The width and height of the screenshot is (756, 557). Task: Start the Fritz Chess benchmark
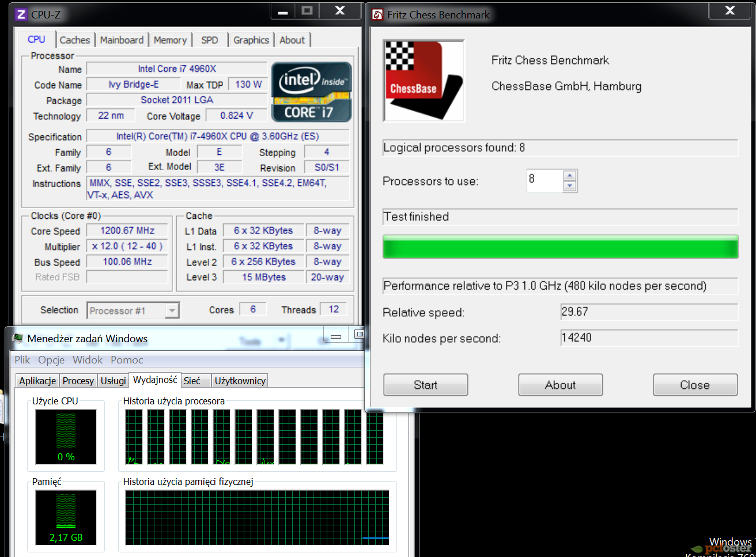[425, 385]
